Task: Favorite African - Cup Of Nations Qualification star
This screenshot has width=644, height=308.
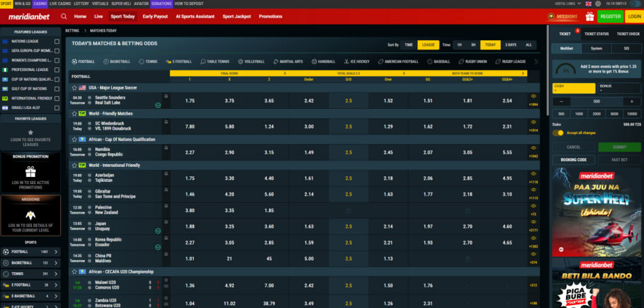Action: (x=74, y=139)
